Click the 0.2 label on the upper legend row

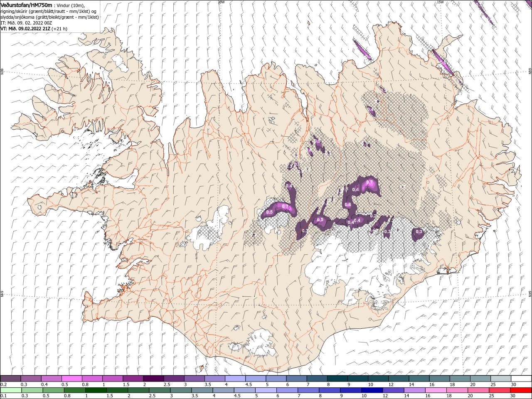[3, 384]
